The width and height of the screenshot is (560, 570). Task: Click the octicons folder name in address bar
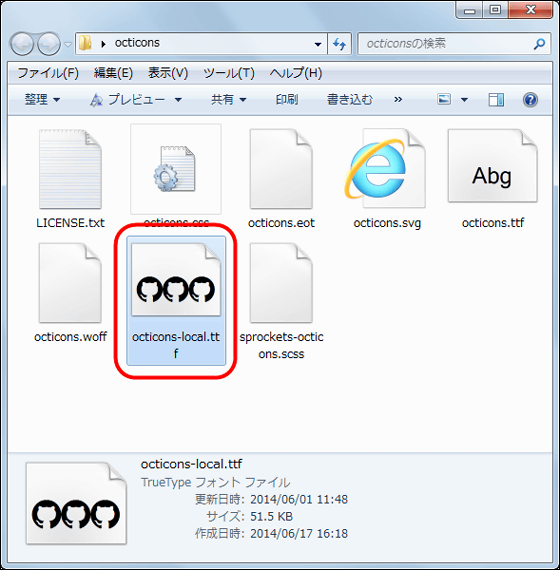coord(137,43)
